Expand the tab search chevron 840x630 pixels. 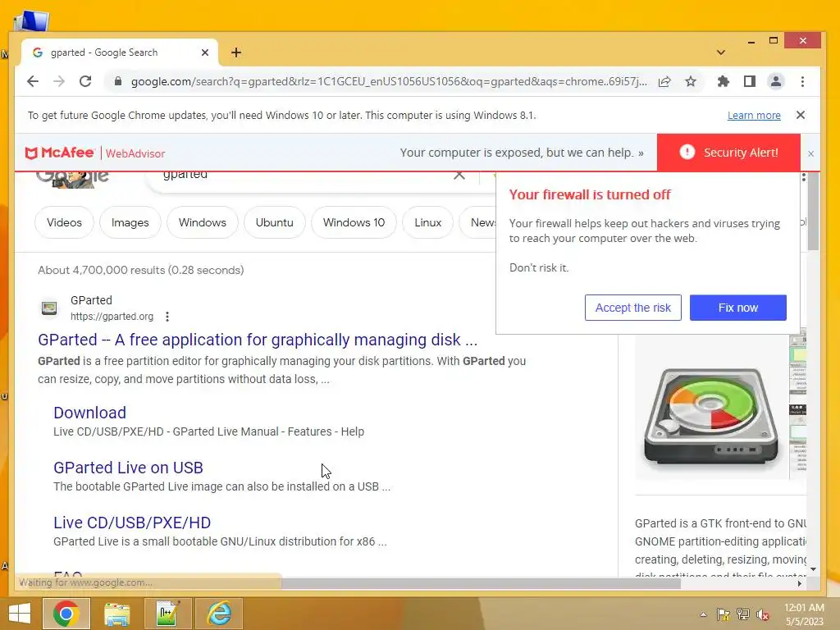pos(721,52)
